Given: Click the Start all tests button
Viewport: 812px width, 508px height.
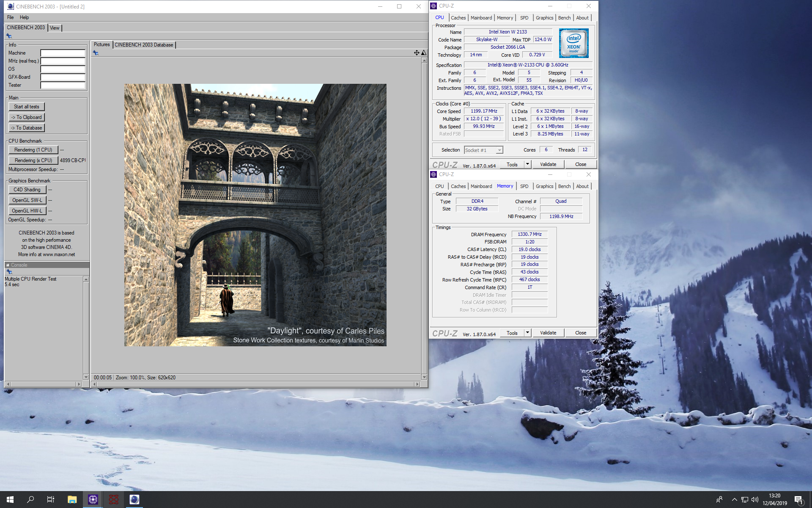Looking at the screenshot, I should coord(27,107).
